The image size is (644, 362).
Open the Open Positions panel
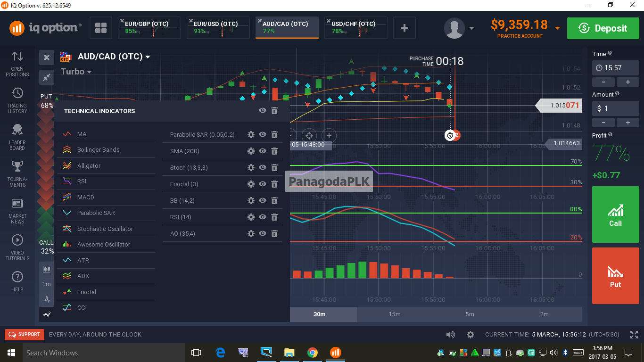[17, 64]
